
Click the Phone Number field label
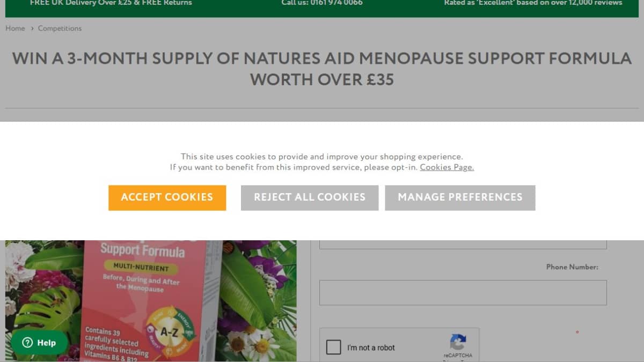[x=572, y=267]
